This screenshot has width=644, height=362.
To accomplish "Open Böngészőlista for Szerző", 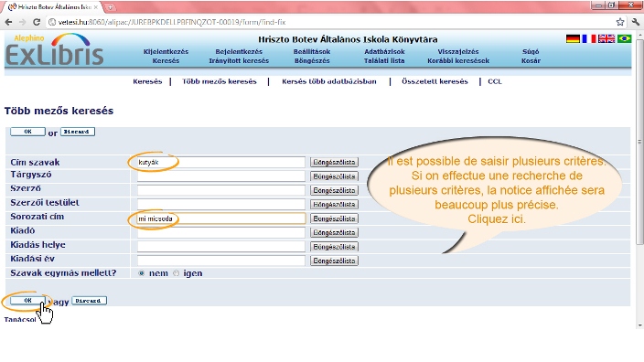I will point(334,190).
